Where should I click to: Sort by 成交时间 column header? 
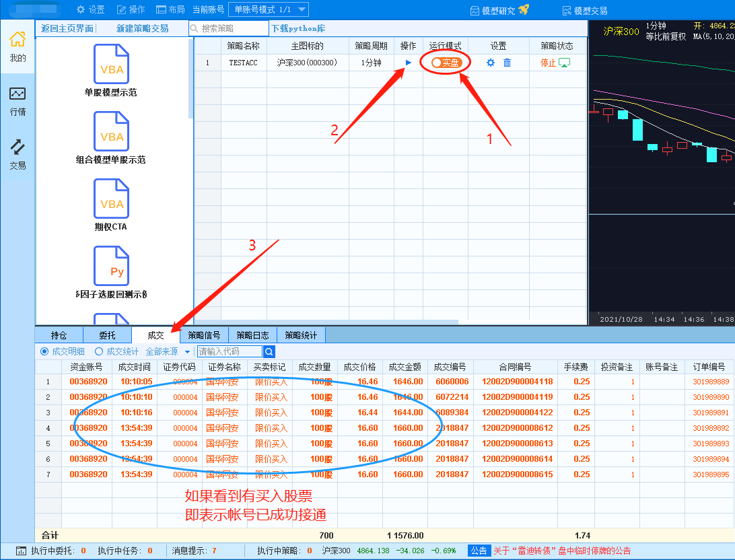pos(135,367)
